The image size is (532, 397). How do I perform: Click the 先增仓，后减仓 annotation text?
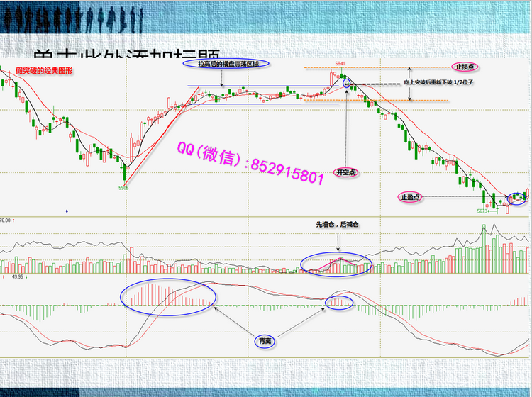pos(338,224)
